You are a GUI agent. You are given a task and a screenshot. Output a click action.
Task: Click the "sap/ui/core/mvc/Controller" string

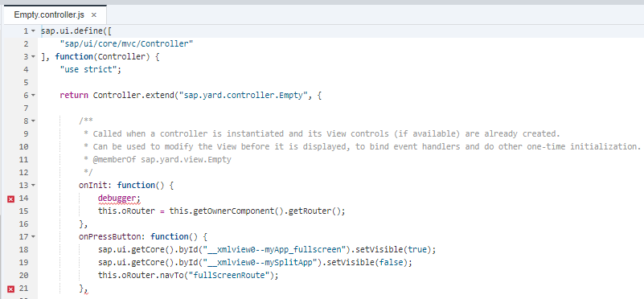click(126, 43)
